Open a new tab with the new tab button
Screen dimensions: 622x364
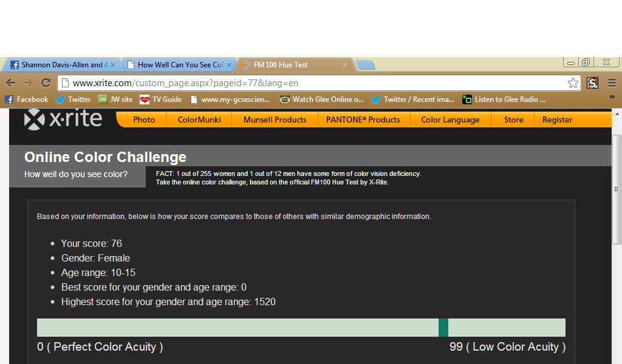pyautogui.click(x=365, y=65)
